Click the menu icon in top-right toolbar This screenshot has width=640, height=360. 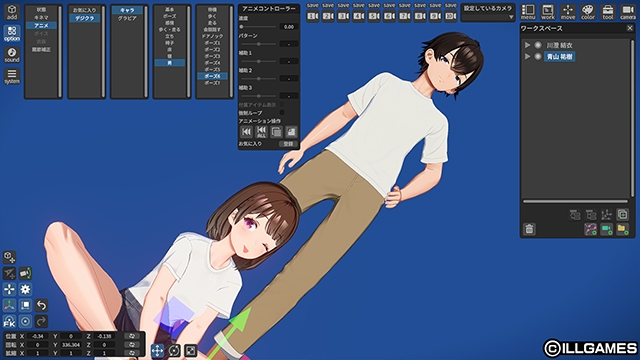point(528,12)
